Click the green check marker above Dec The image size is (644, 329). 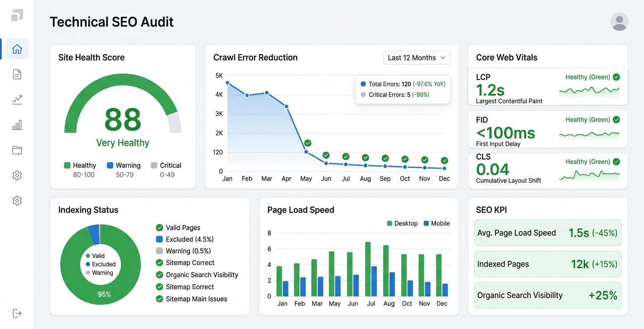pos(444,160)
